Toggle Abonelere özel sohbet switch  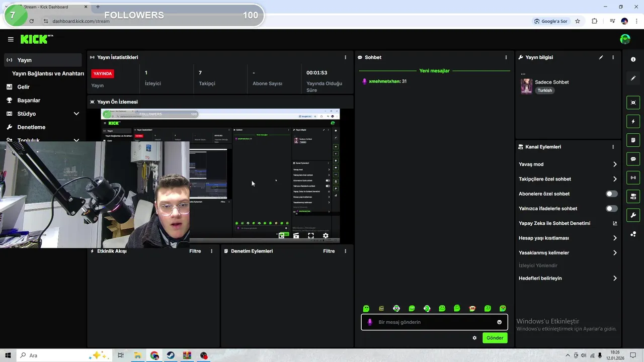coord(611,194)
